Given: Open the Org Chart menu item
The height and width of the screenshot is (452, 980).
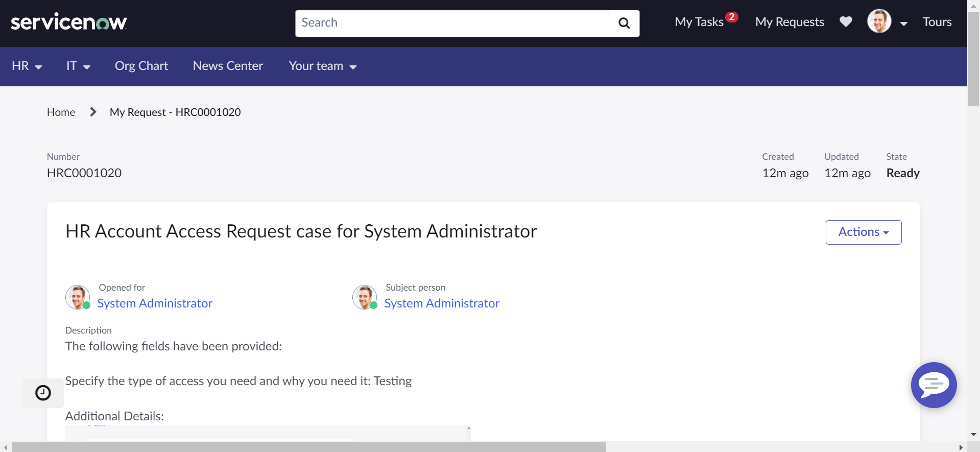Looking at the screenshot, I should click(141, 66).
